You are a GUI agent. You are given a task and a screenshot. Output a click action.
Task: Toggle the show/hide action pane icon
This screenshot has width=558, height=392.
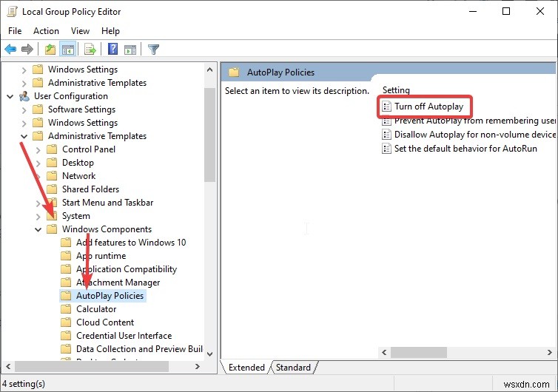pos(130,50)
